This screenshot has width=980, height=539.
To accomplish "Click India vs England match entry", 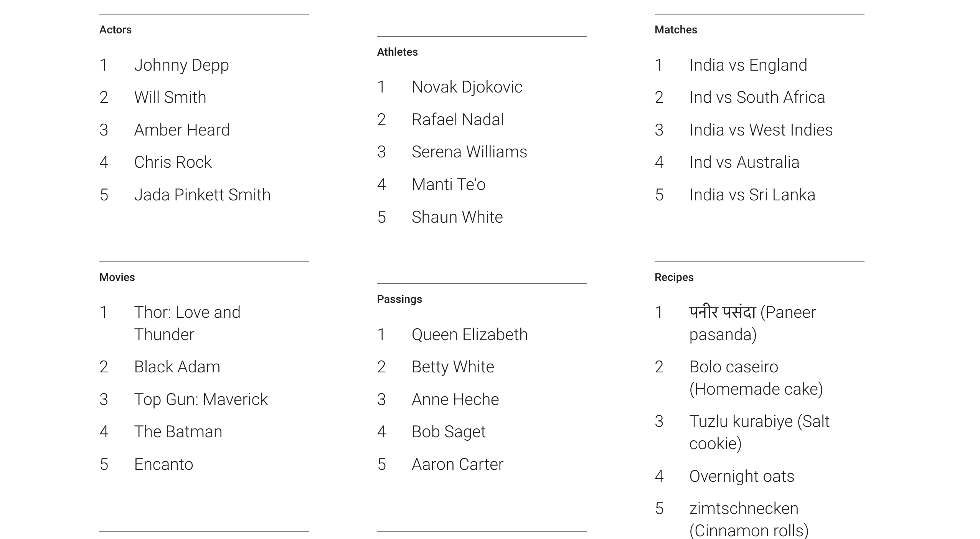I will (748, 65).
